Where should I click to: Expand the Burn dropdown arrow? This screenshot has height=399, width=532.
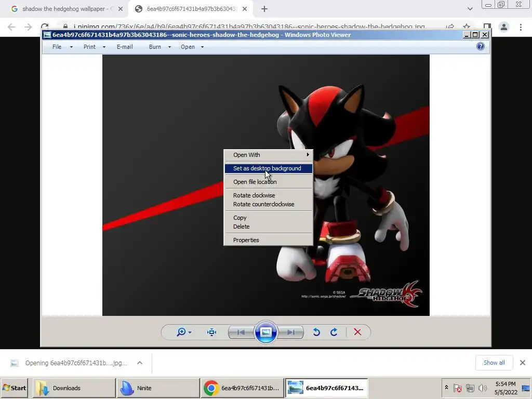pyautogui.click(x=169, y=47)
